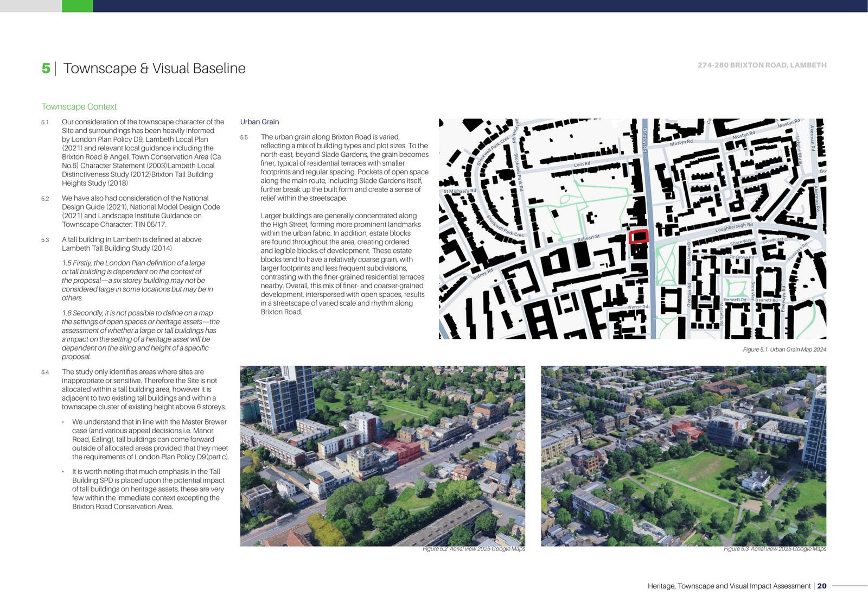This screenshot has width=868, height=614.
Task: Open the Figure 5.3 aerial view image
Action: click(x=684, y=455)
